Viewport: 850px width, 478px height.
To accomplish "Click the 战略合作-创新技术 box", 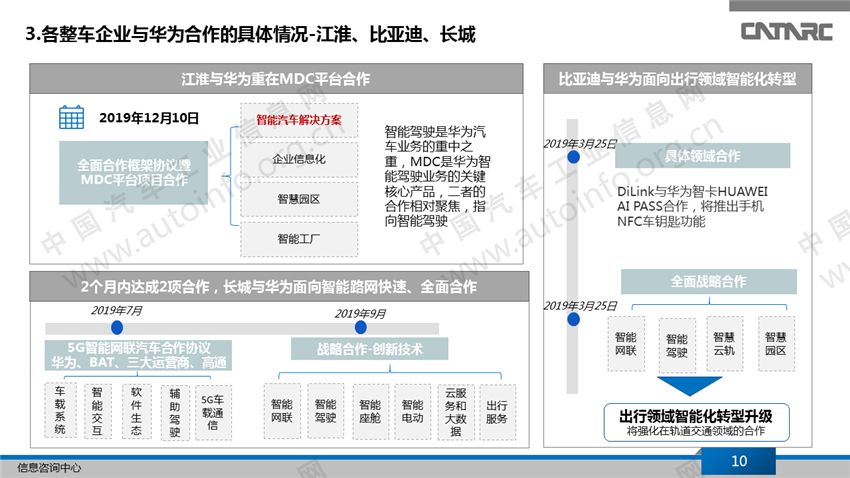I will 370,349.
